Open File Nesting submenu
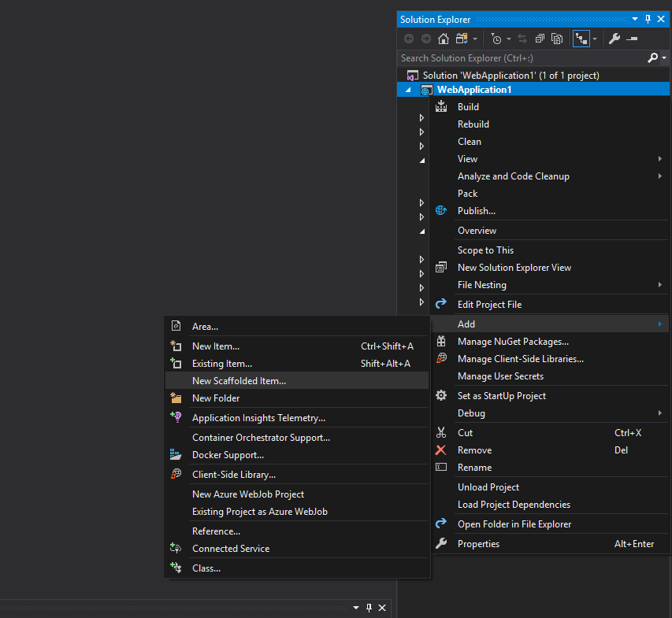The height and width of the screenshot is (618, 672). pos(551,285)
